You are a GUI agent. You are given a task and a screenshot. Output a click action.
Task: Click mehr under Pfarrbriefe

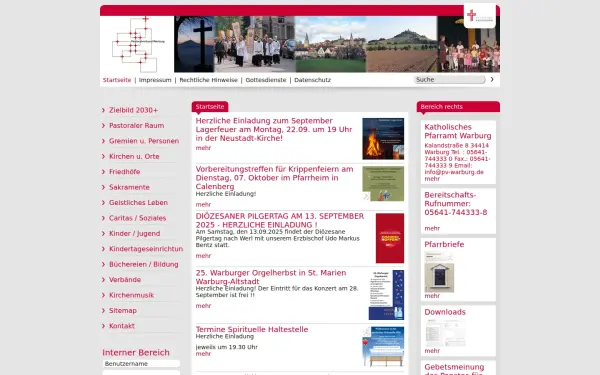(x=432, y=296)
